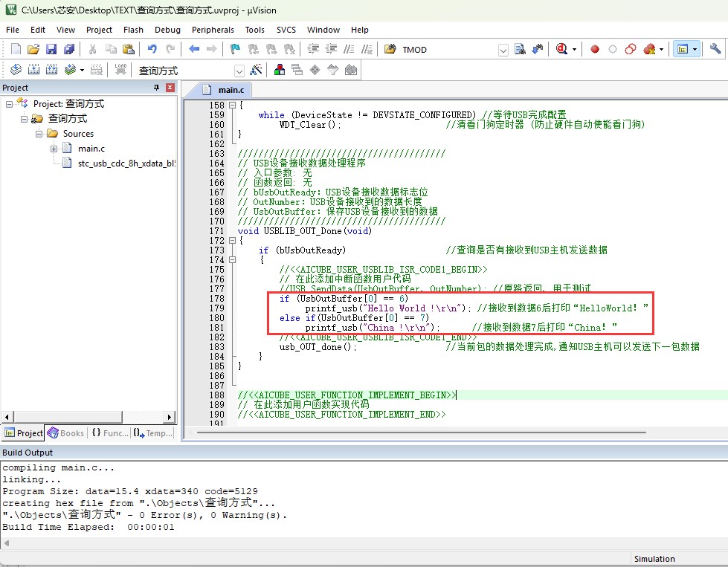Click Project panel scroll left arrow
This screenshot has height=567, width=728.
click(x=7, y=417)
